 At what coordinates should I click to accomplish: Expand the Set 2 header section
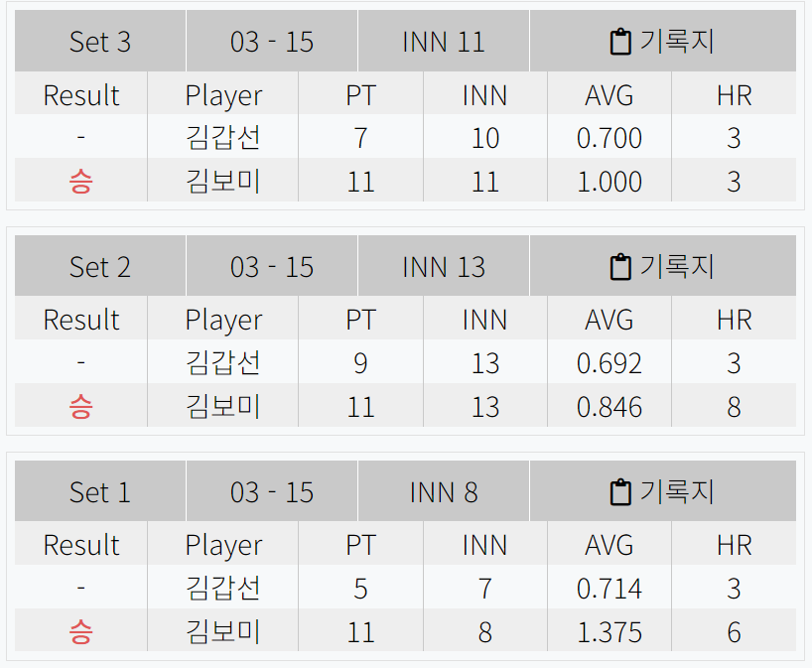point(100,266)
